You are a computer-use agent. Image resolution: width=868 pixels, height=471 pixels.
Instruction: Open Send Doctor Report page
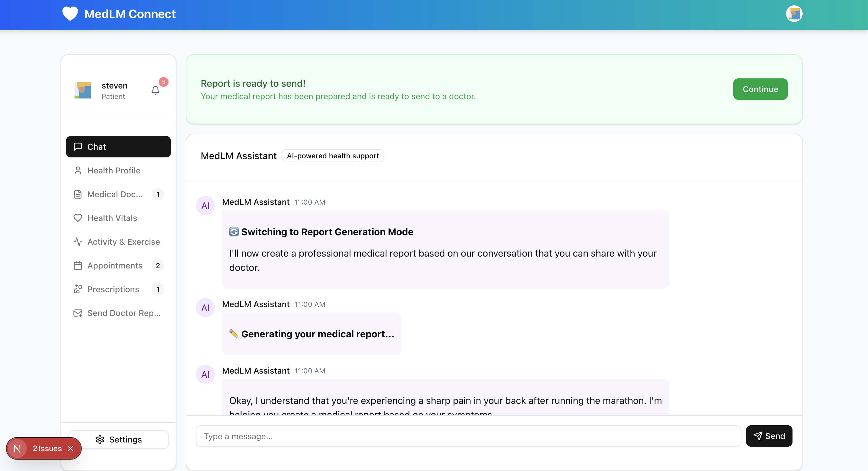[x=123, y=313]
